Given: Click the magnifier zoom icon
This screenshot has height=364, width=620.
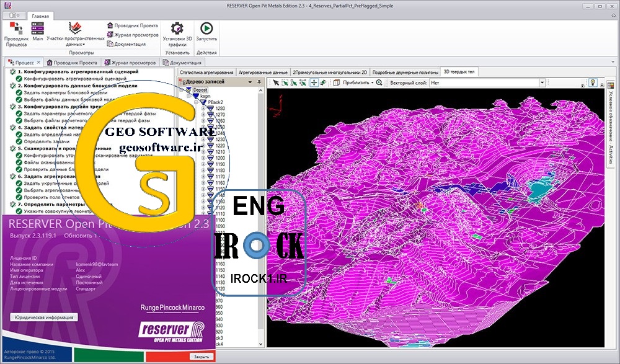Looking at the screenshot, I should 379,82.
